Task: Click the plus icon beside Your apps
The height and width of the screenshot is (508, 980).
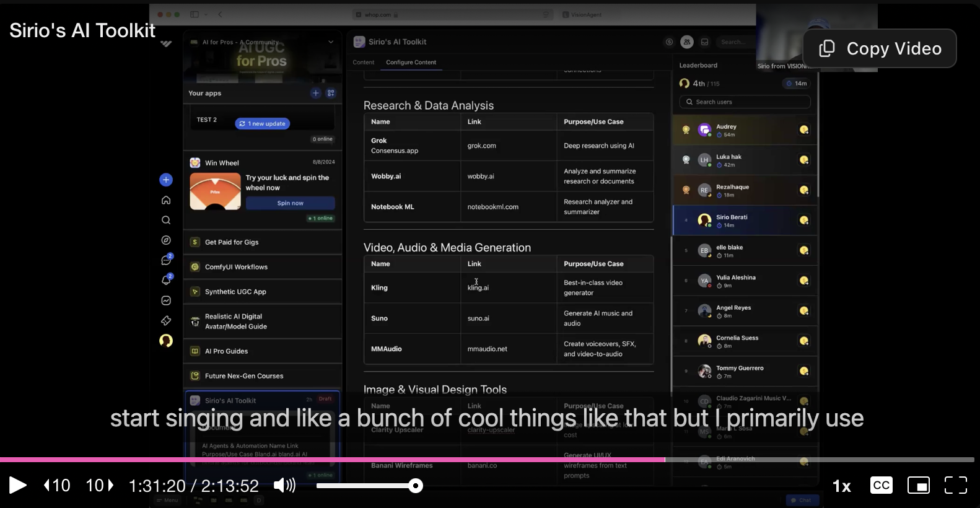Action: (x=315, y=93)
